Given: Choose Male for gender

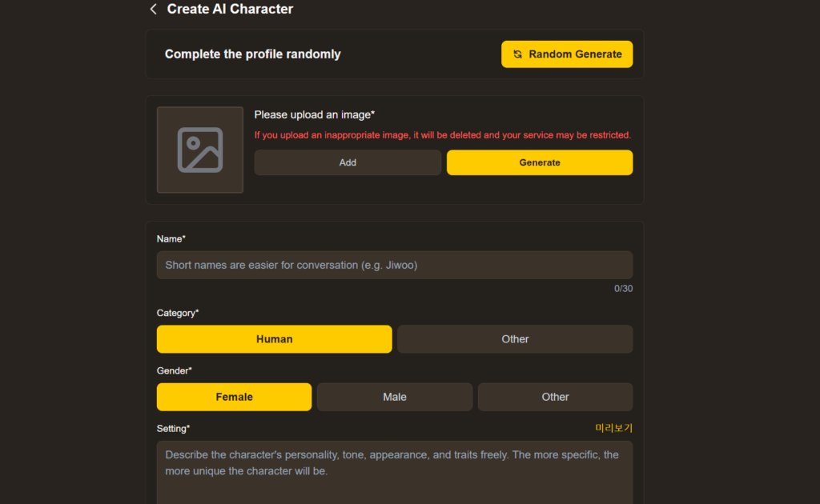Looking at the screenshot, I should pos(394,396).
